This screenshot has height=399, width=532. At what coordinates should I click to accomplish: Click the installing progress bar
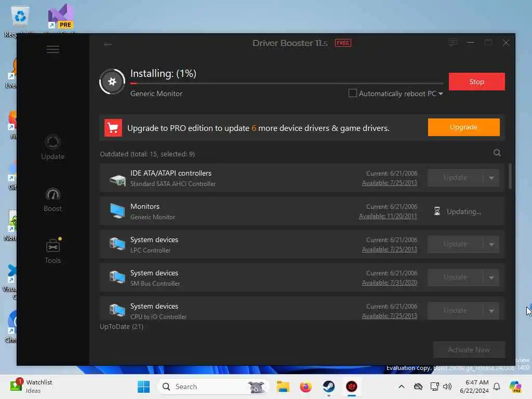click(287, 83)
